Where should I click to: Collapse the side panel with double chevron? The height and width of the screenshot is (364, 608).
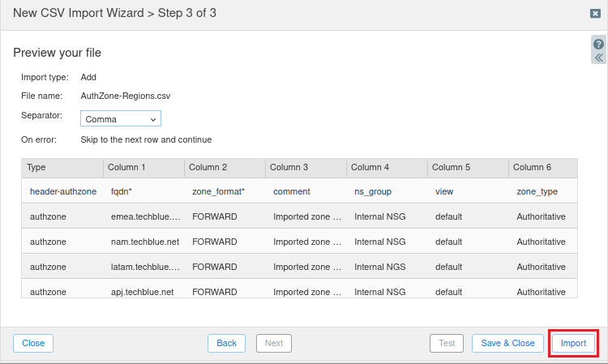coord(598,58)
